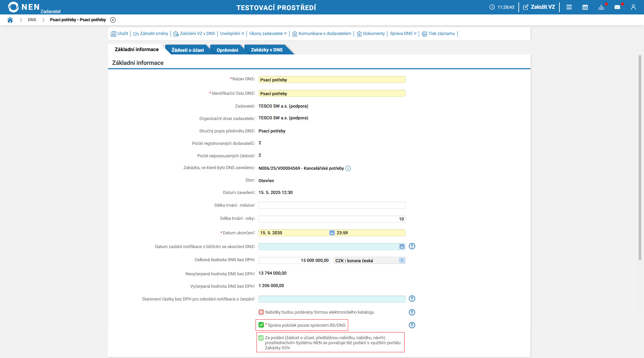
Task: Toggle Nabídky budou podávány formou elektronického katalogu
Action: [x=261, y=312]
